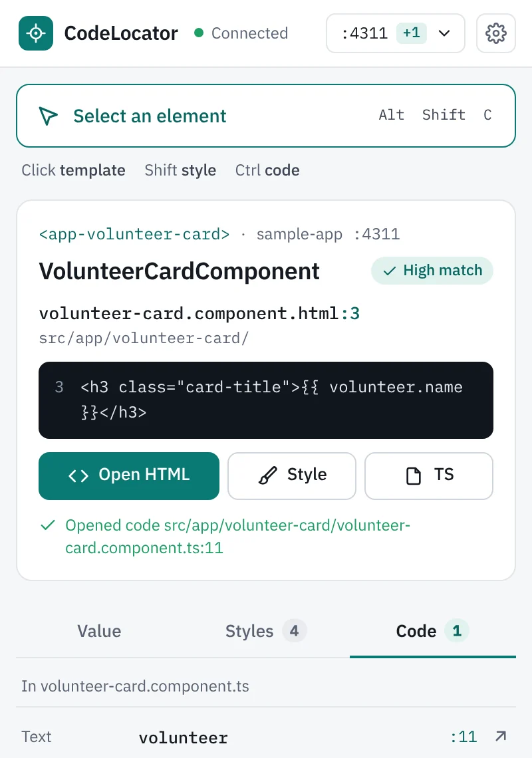532x758 pixels.
Task: Click 'In volunteer-card.component.ts' label
Action: point(135,686)
